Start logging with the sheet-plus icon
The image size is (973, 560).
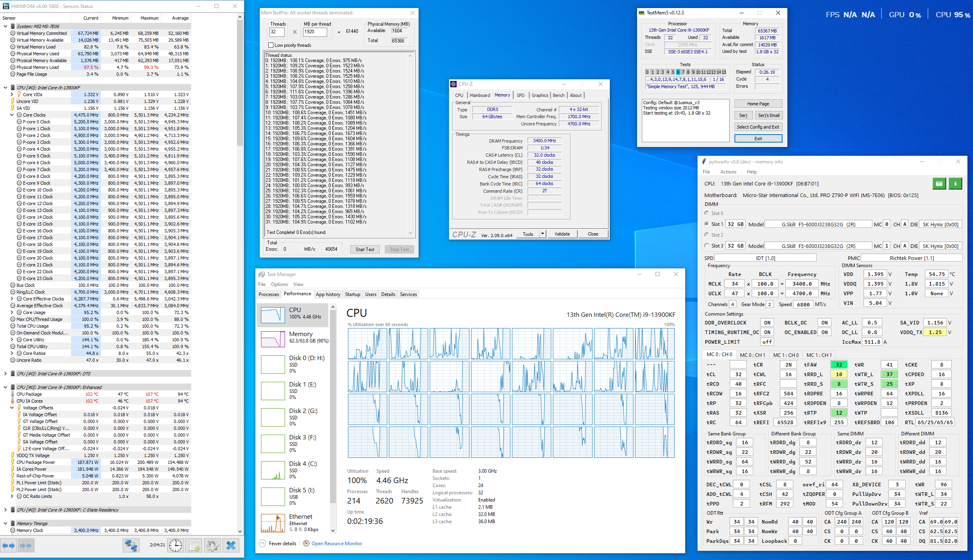coord(194,545)
